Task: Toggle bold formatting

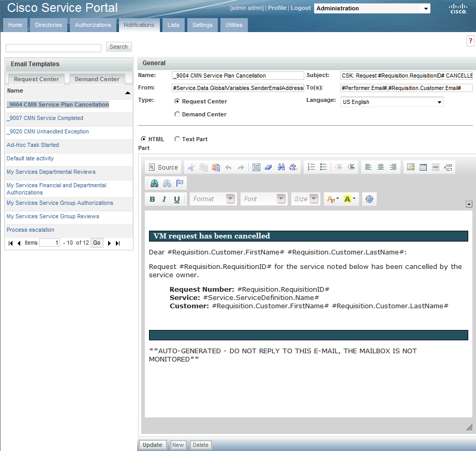Action: click(153, 199)
